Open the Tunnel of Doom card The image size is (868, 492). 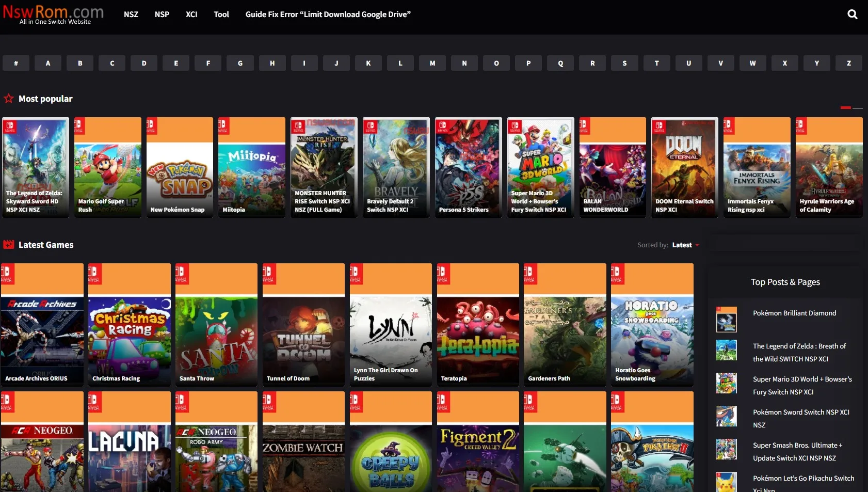point(303,325)
